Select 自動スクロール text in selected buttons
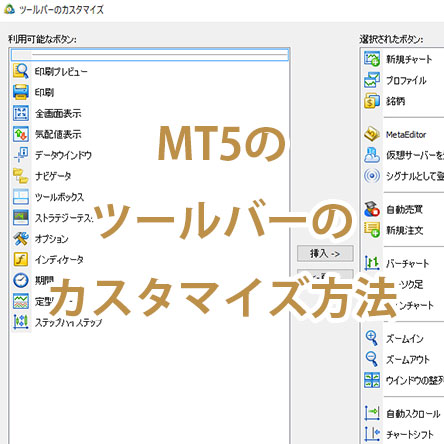Image resolution: width=444 pixels, height=444 pixels. [x=413, y=414]
